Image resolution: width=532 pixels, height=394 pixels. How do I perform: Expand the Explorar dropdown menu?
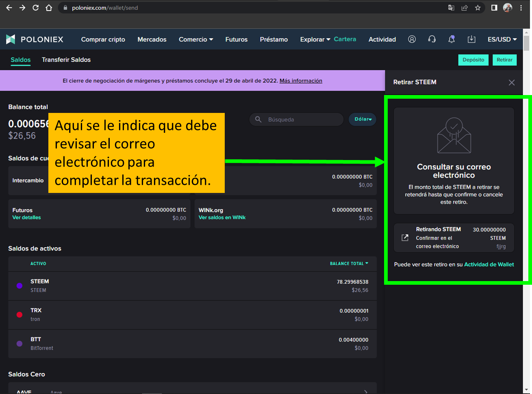[x=315, y=39]
